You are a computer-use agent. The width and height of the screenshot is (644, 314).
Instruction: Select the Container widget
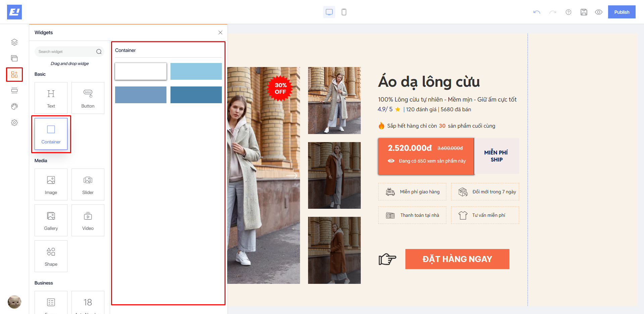tap(51, 134)
